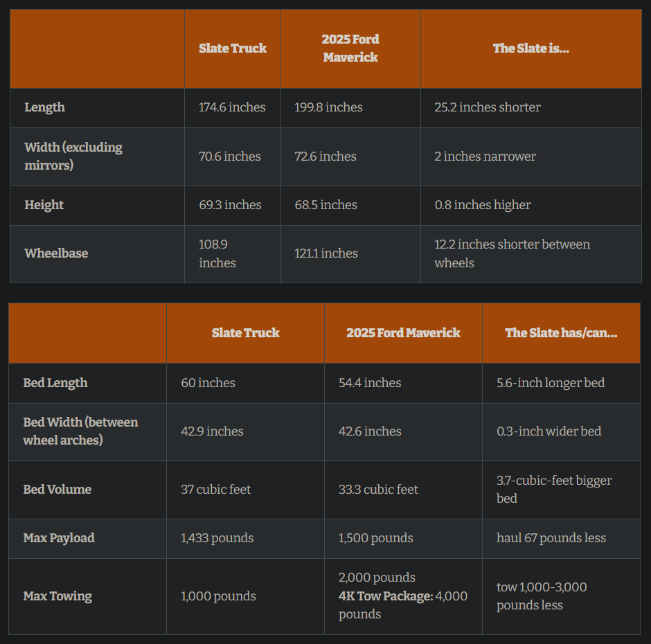Screen dimensions: 651x644
Task: Click the '2 inches narrower' cell
Action: 485,156
